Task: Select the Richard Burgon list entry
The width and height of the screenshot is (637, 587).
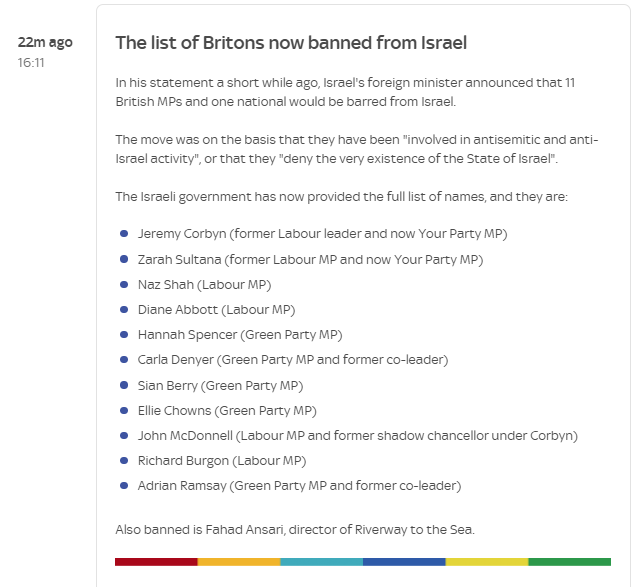Action: [x=222, y=461]
